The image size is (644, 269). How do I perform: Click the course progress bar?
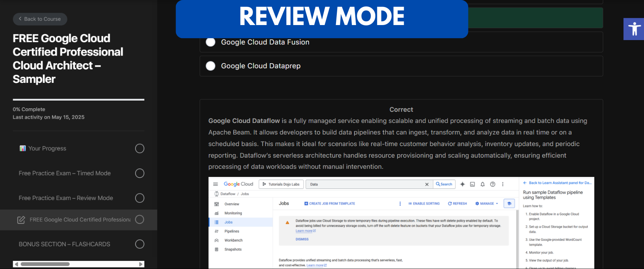79,100
